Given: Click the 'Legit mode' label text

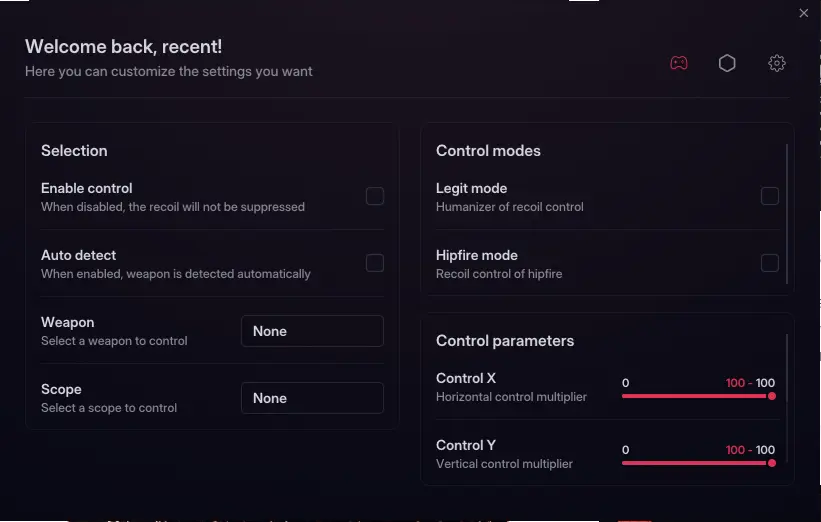Looking at the screenshot, I should pyautogui.click(x=472, y=188).
